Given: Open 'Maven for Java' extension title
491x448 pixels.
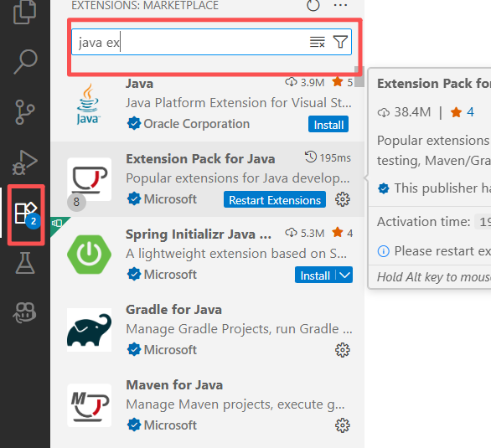Looking at the screenshot, I should (174, 385).
